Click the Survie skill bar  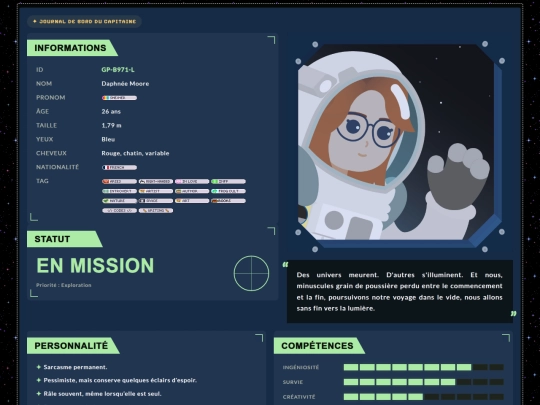tap(424, 382)
